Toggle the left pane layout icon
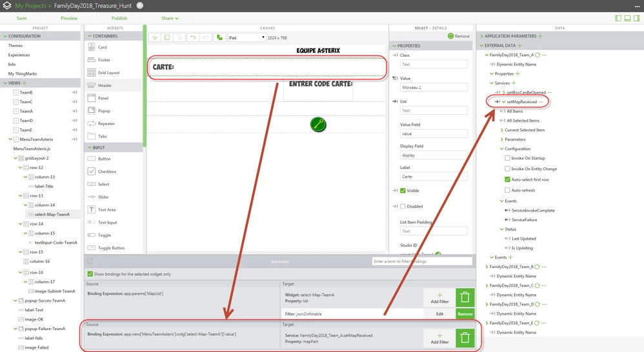Viewport: 644px width, 352px height. tap(618, 18)
